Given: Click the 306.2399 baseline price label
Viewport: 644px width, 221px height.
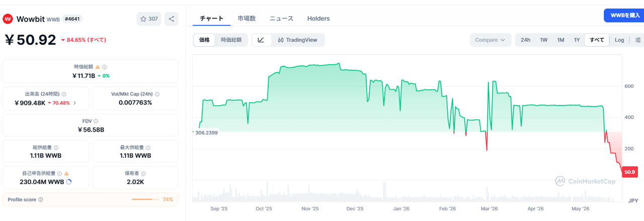Looking at the screenshot, I should 205,133.
